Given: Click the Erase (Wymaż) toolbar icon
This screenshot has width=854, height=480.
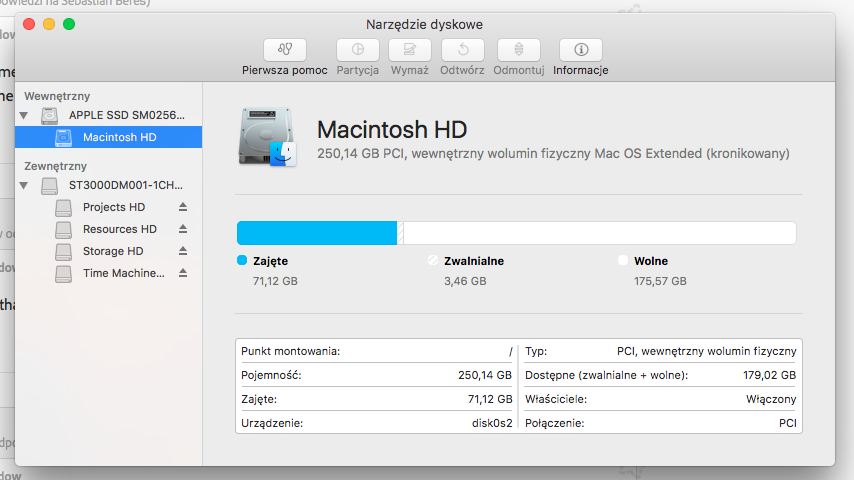Looking at the screenshot, I should 409,50.
